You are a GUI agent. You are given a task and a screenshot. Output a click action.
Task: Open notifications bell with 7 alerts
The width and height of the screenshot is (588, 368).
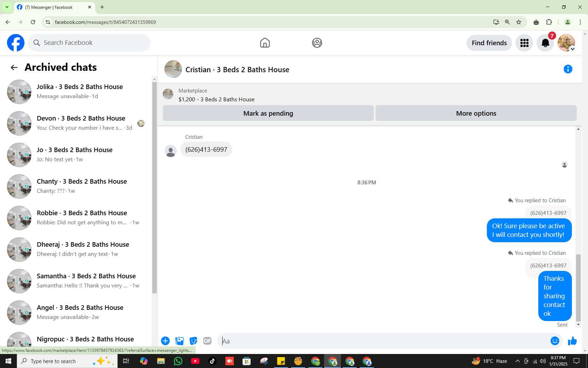pyautogui.click(x=545, y=43)
